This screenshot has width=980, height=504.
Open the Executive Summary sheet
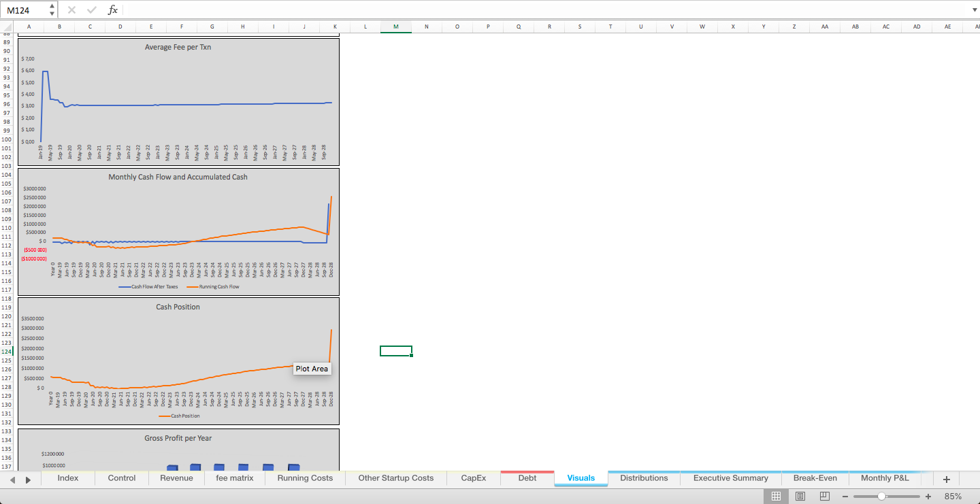pos(730,478)
